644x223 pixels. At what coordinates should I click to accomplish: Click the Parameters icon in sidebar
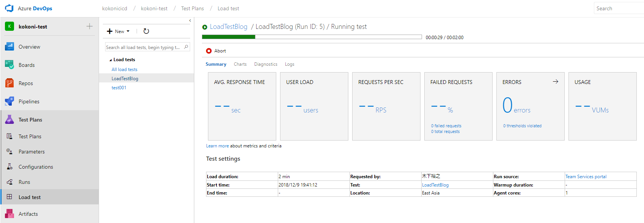point(9,152)
